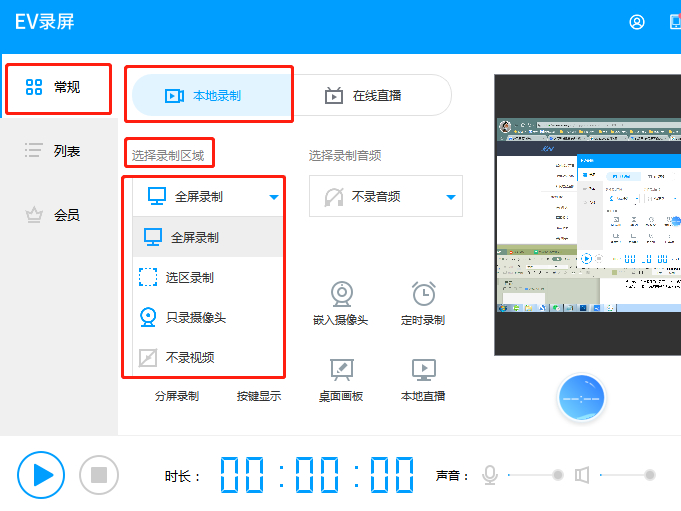Image resolution: width=681 pixels, height=511 pixels.
Task: Choose 全屏录制 option in dropdown list
Action: click(x=208, y=237)
